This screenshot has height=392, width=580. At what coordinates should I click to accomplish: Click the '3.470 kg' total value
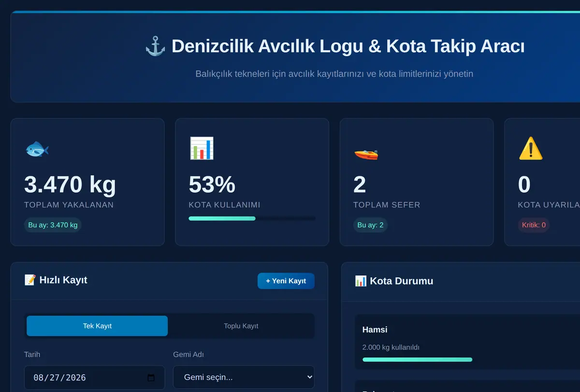click(x=70, y=184)
